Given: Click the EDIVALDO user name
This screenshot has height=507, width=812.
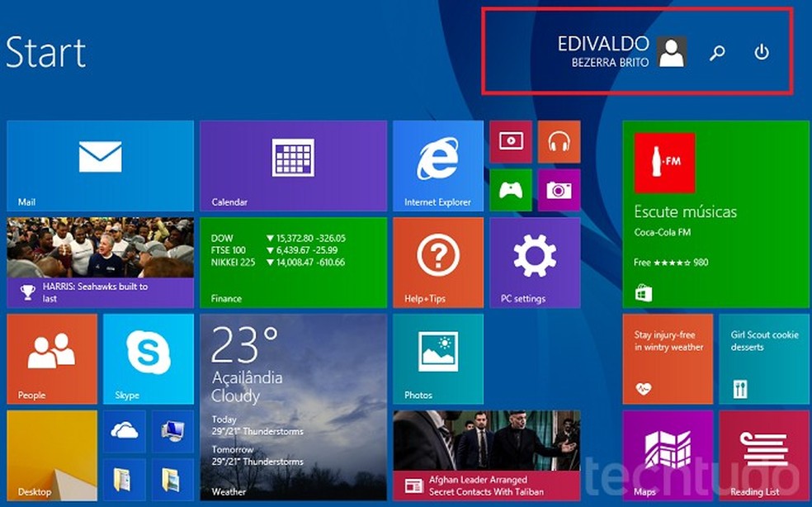Looking at the screenshot, I should pyautogui.click(x=603, y=44).
